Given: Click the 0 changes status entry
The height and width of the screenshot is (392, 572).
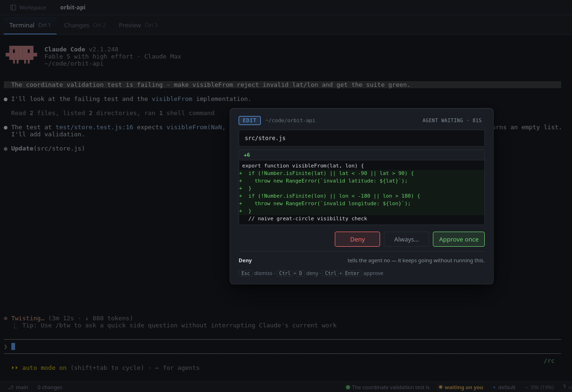Looking at the screenshot, I should 50,387.
